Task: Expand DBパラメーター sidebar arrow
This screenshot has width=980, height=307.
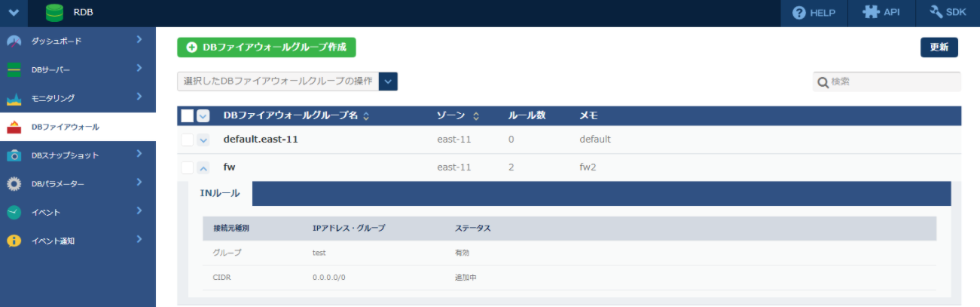Action: point(139,182)
